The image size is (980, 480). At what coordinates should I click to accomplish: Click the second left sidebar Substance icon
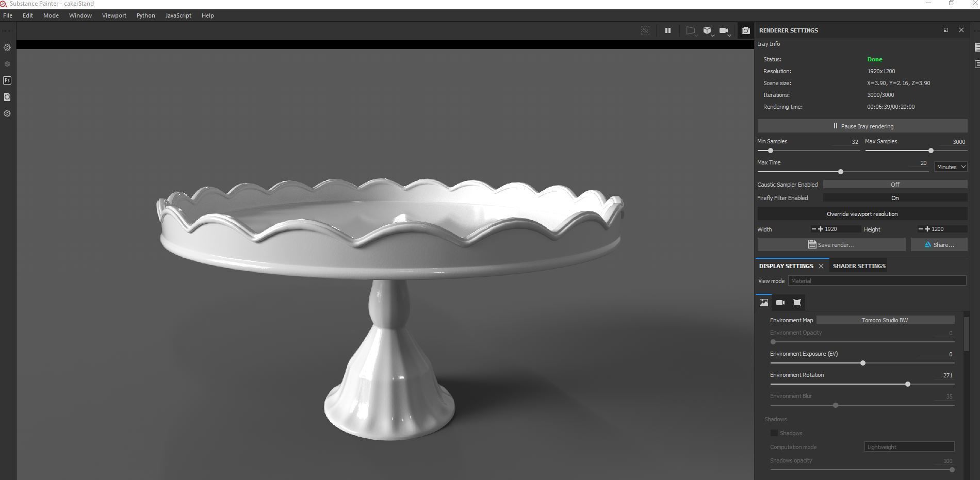click(7, 64)
